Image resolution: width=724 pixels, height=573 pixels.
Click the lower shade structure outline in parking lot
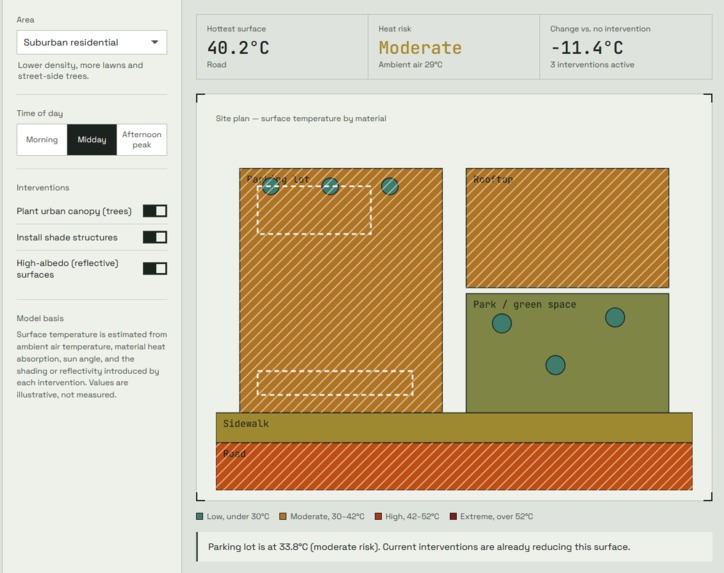pos(335,383)
